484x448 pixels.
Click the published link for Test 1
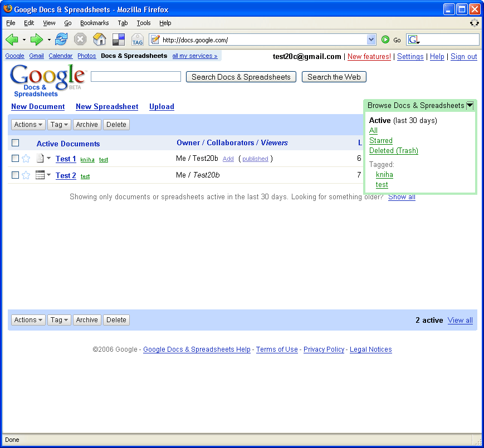[x=255, y=159]
